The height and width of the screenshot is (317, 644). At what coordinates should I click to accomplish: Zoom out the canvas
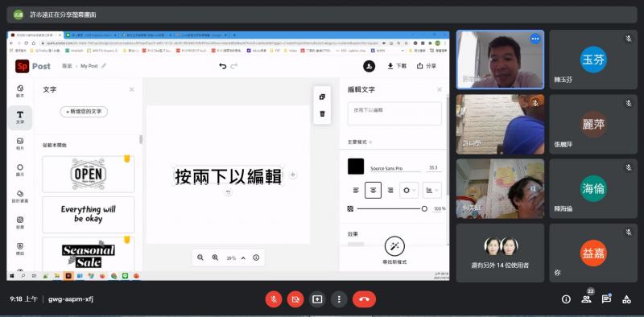[x=200, y=258]
